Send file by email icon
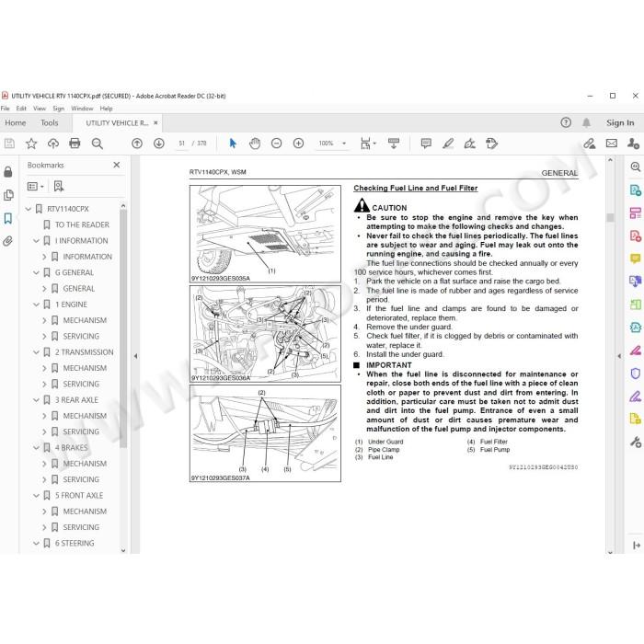The width and height of the screenshot is (644, 644). click(x=612, y=144)
